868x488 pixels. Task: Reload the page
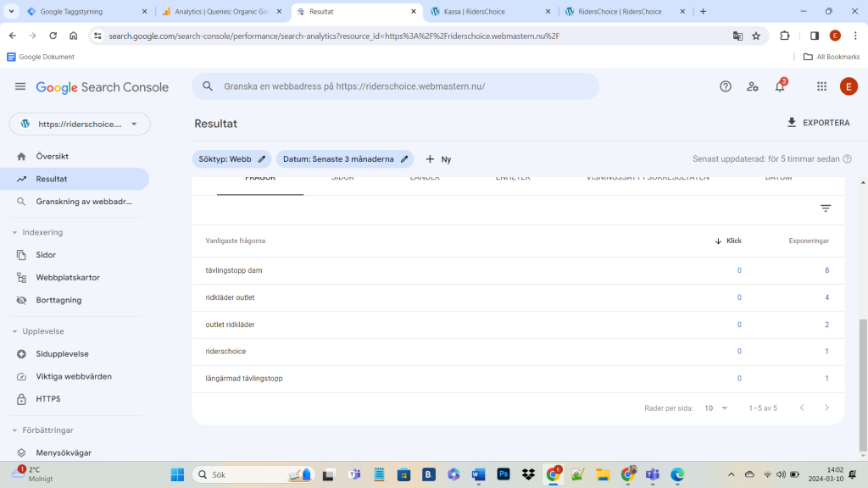click(53, 36)
